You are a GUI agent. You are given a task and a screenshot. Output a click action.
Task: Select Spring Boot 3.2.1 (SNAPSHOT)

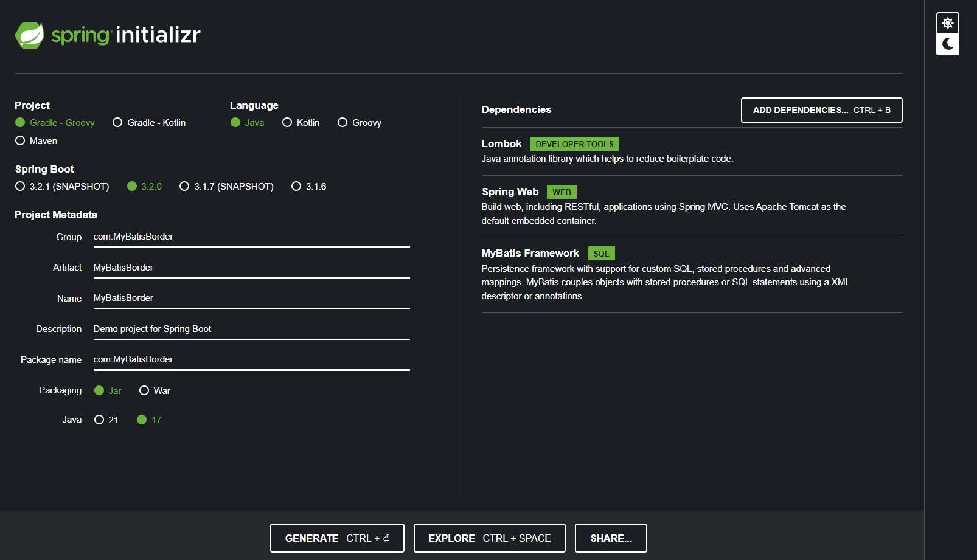pos(62,187)
